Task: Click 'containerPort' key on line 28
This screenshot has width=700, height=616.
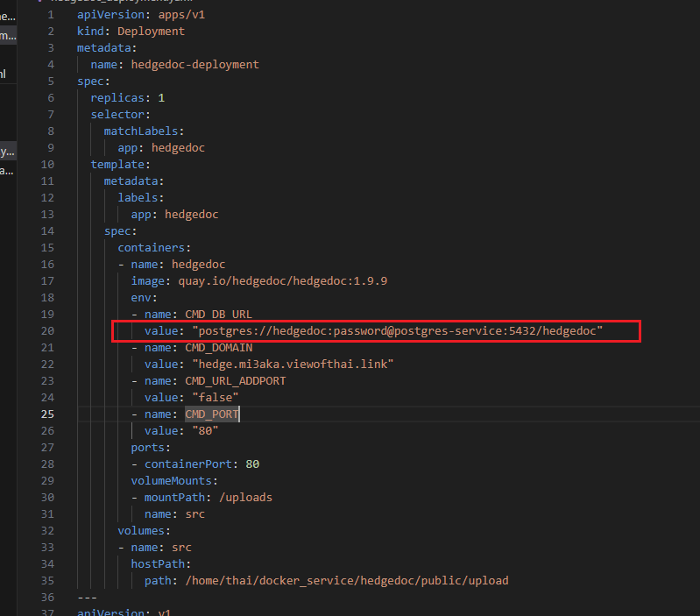Action: tap(188, 464)
